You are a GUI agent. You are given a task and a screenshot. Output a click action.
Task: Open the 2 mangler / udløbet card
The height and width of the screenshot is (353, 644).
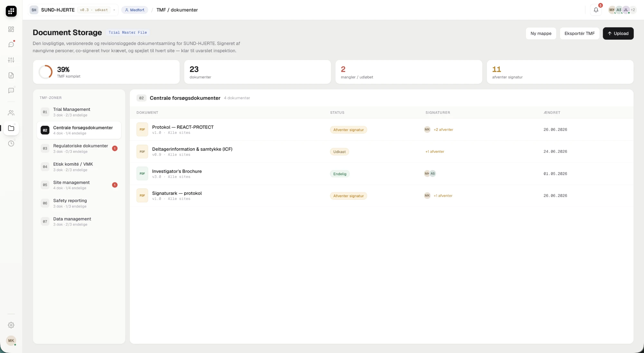[x=409, y=72]
